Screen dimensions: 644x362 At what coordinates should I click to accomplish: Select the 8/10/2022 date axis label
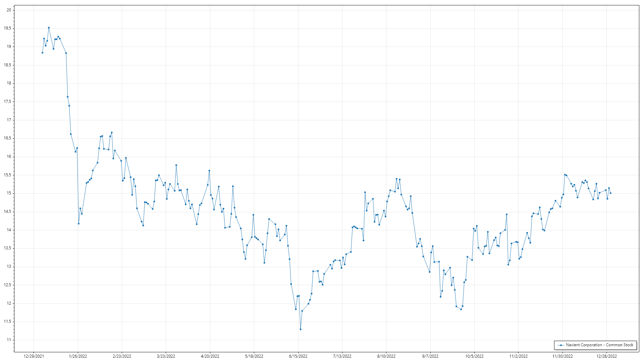[x=386, y=356]
